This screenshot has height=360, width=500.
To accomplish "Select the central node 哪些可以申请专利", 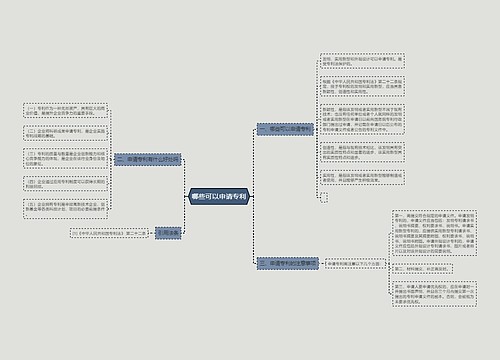I will [x=219, y=197].
